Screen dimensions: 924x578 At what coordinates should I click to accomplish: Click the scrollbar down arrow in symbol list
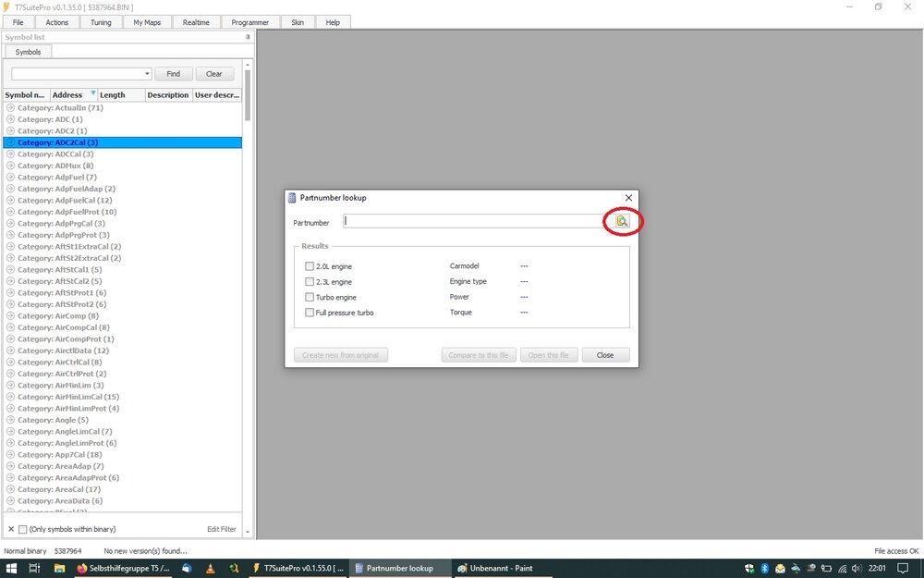pyautogui.click(x=248, y=532)
